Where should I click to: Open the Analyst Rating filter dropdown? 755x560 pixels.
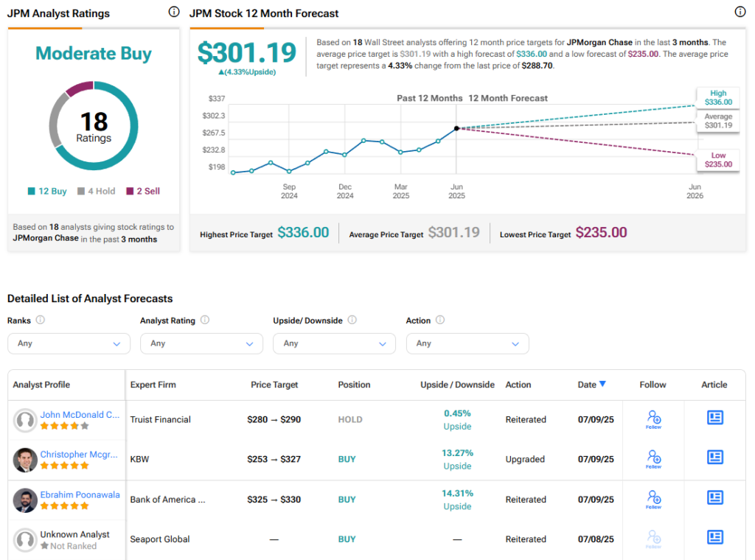[201, 343]
